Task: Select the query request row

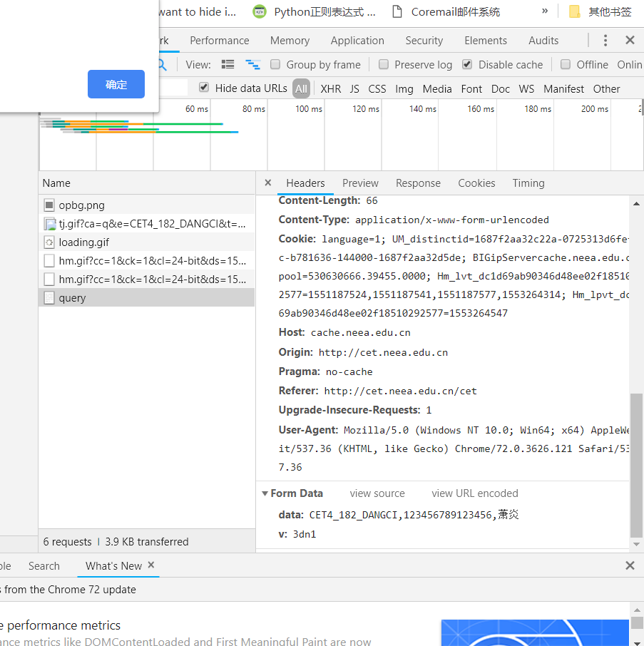Action: 147,297
